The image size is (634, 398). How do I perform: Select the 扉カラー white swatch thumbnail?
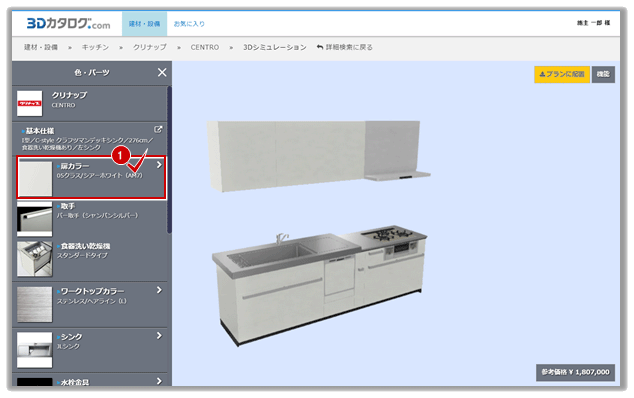click(x=35, y=178)
